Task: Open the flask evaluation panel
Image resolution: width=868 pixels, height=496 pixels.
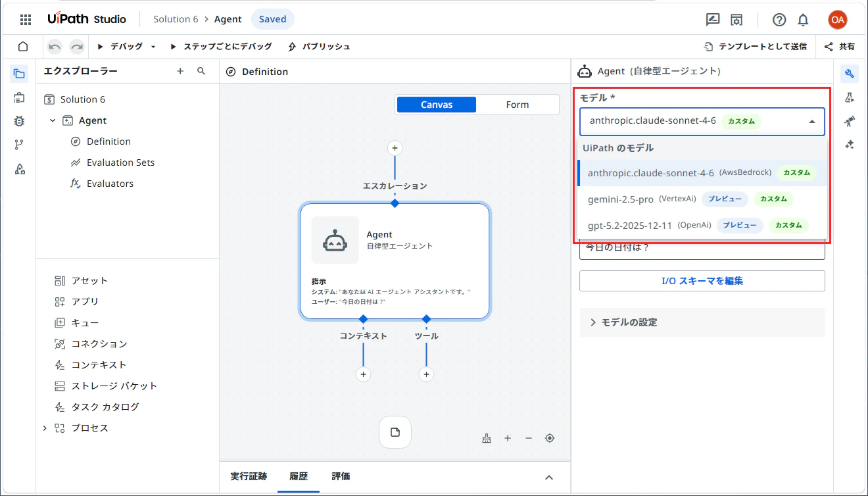Action: 850,97
